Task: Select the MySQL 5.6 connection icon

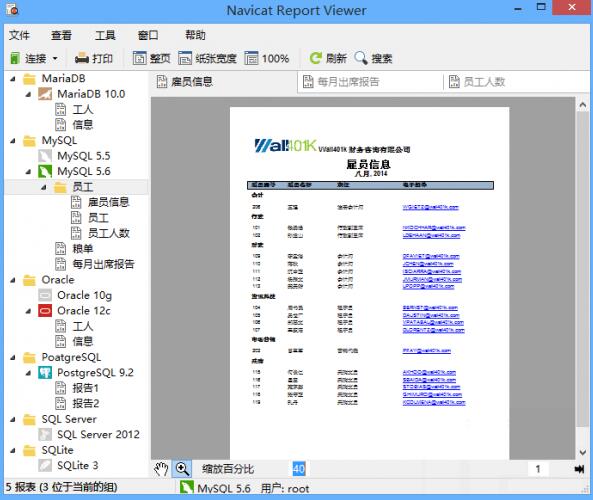Action: [x=45, y=171]
